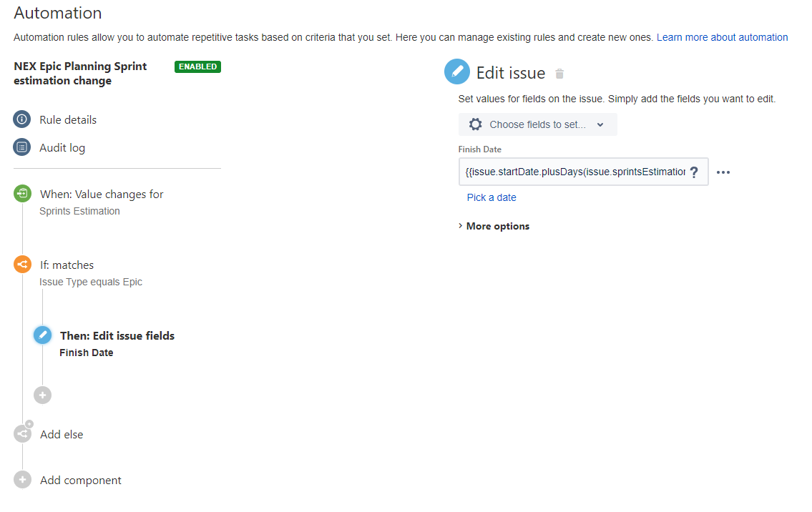This screenshot has height=512, width=812.
Task: Open the 'Learn more about automation' link
Action: tap(722, 37)
